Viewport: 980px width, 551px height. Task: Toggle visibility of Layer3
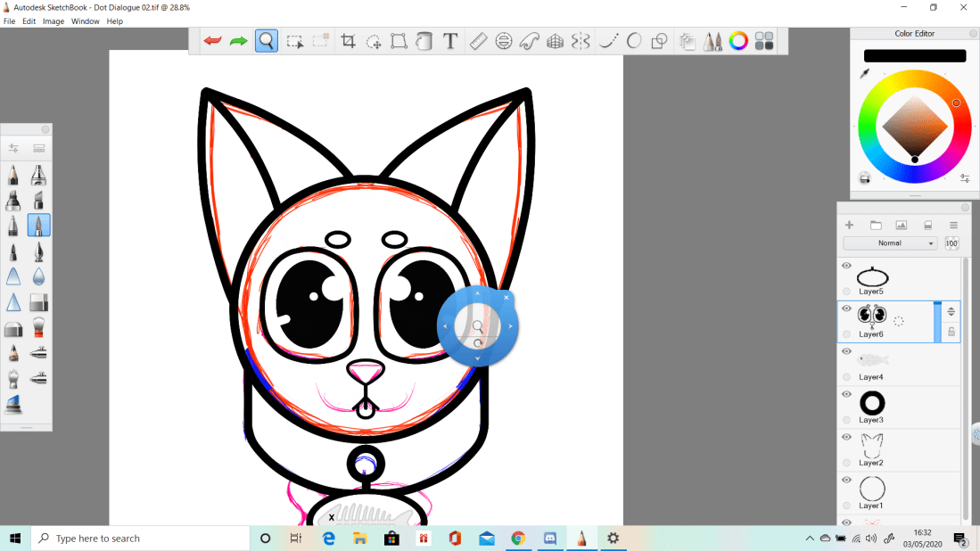point(846,394)
